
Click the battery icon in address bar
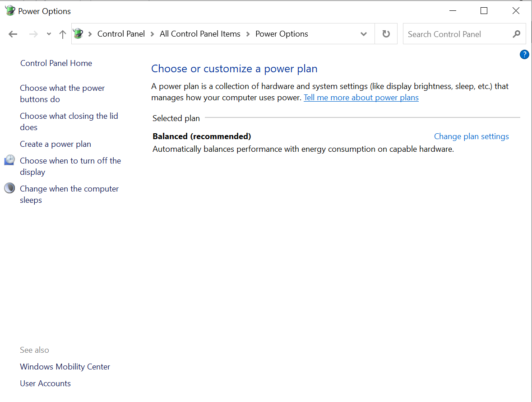click(79, 34)
